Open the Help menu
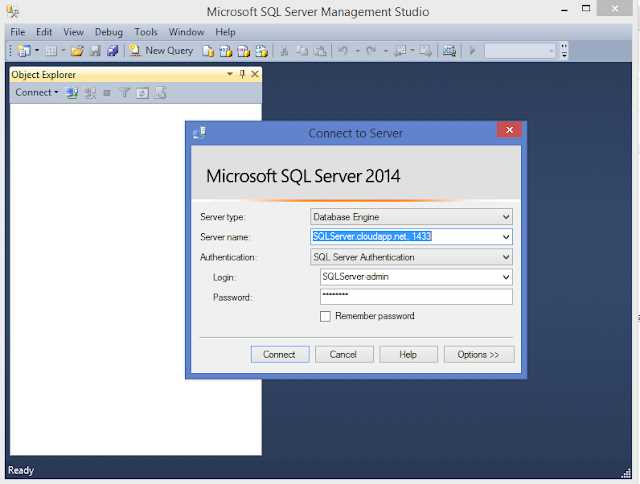Image resolution: width=640 pixels, height=484 pixels. coord(225,32)
